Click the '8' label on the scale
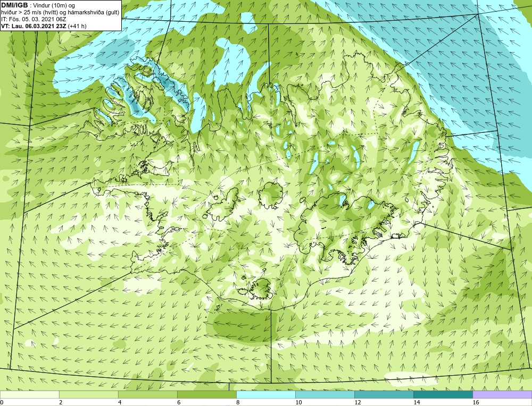Viewport: 532px width, 406px height. (x=238, y=403)
